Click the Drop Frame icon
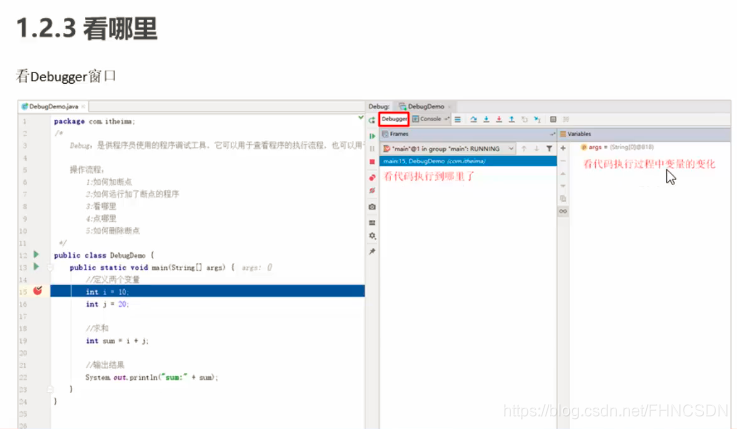737x429 pixels. [x=525, y=119]
